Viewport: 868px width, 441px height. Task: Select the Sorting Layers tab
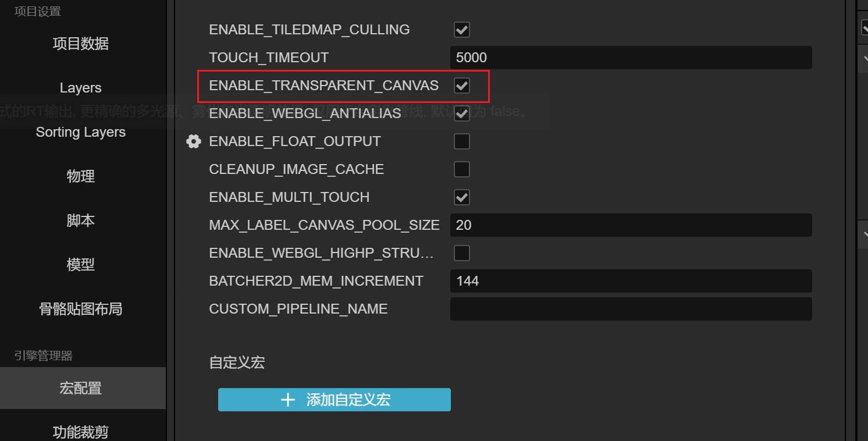pyautogui.click(x=81, y=132)
